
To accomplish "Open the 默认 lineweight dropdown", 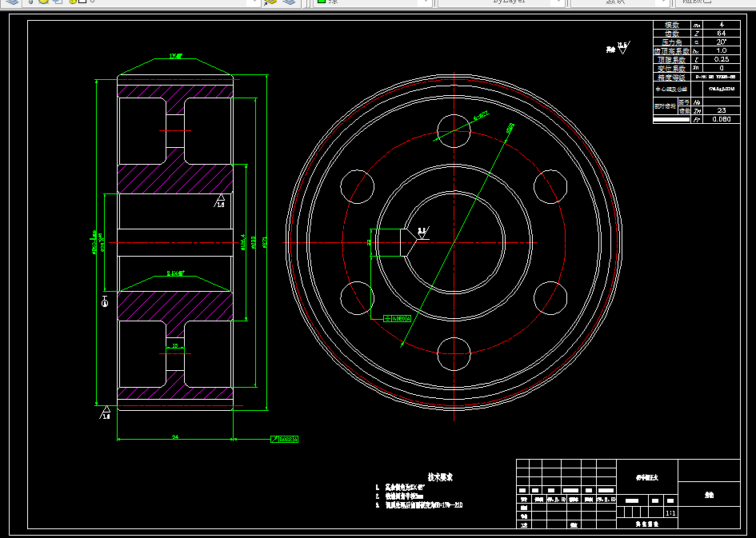I will click(x=621, y=2).
